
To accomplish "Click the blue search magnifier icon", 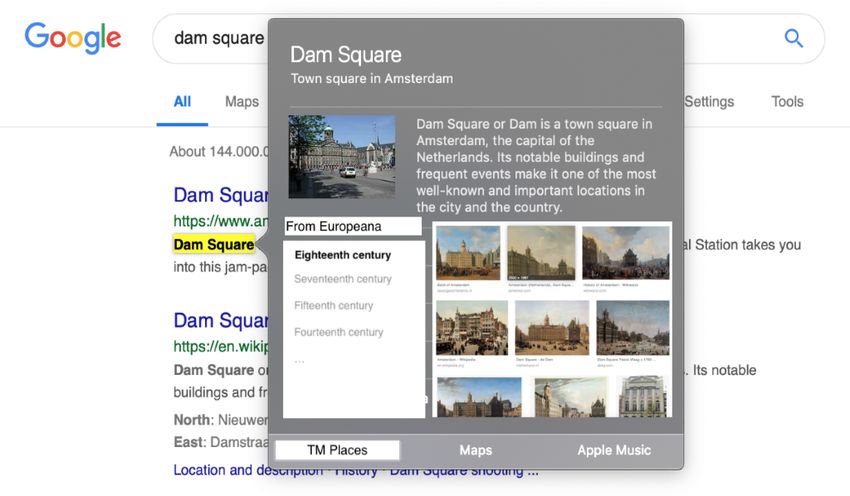I will [794, 38].
